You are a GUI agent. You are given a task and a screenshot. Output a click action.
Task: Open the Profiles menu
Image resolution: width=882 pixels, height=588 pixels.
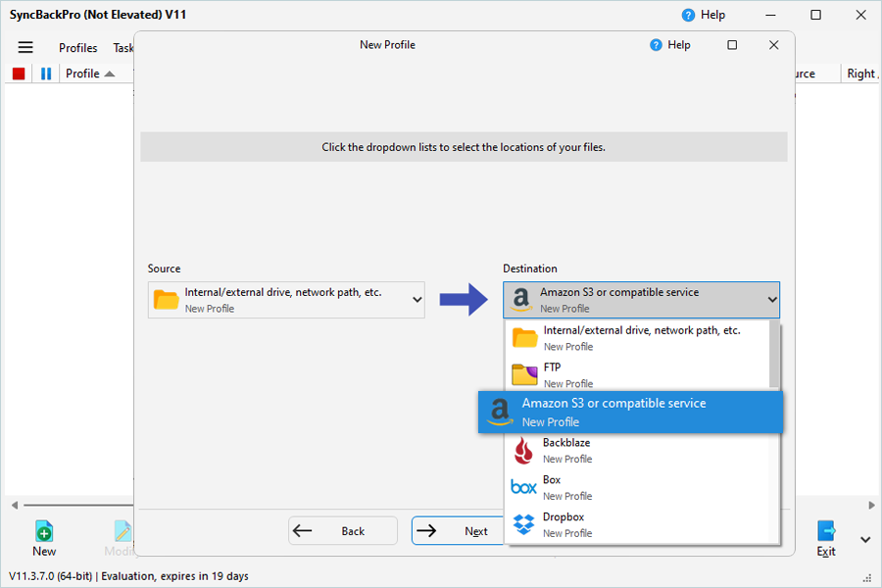point(78,48)
